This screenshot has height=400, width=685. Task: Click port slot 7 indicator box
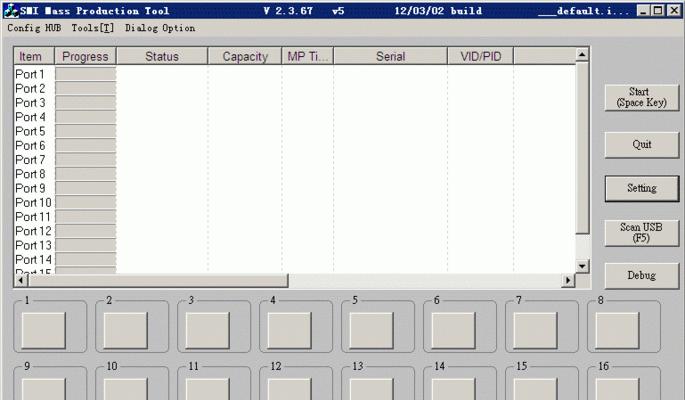click(535, 331)
